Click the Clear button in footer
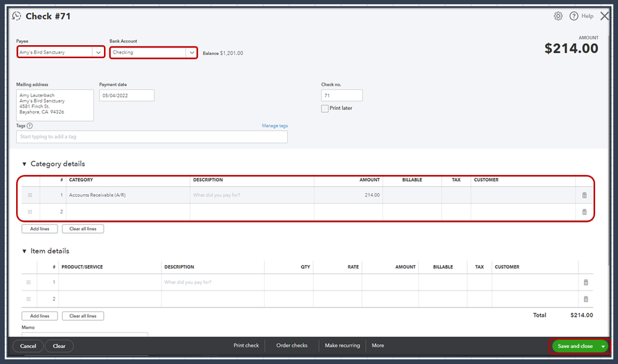The width and height of the screenshot is (618, 364). pyautogui.click(x=59, y=346)
